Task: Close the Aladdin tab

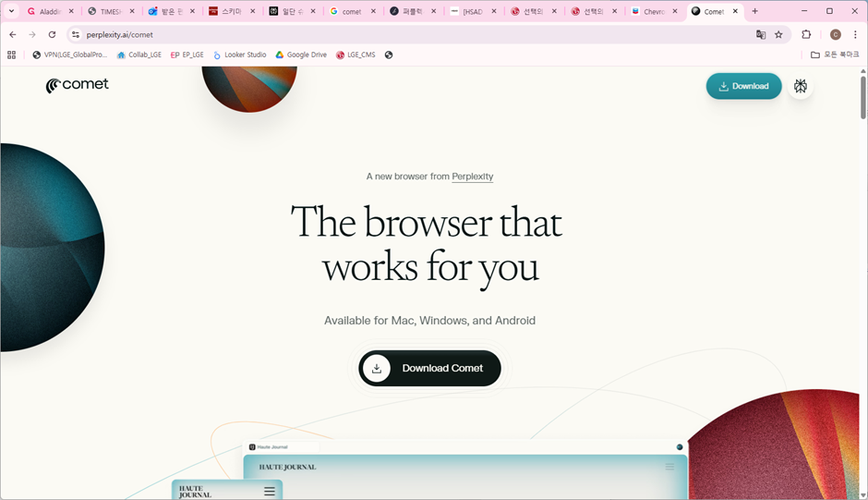Action: (x=71, y=11)
